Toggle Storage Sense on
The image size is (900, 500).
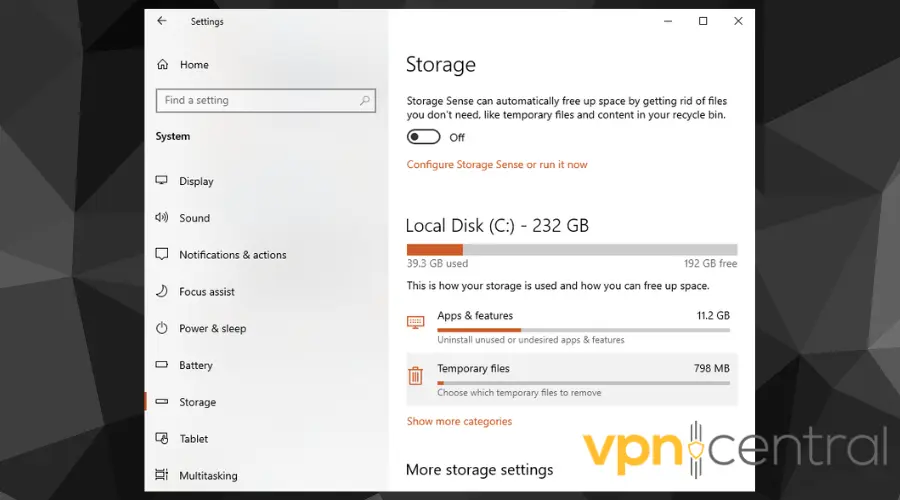click(424, 138)
